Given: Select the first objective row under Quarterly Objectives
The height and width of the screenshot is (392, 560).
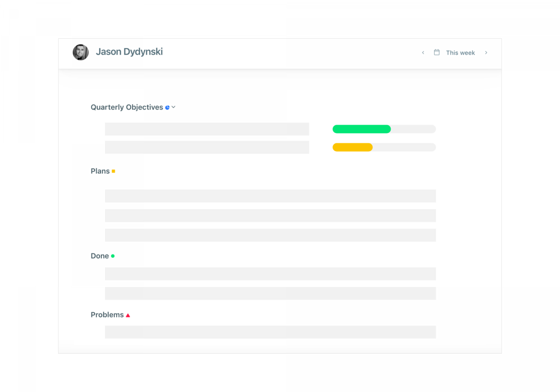Looking at the screenshot, I should click(x=207, y=129).
